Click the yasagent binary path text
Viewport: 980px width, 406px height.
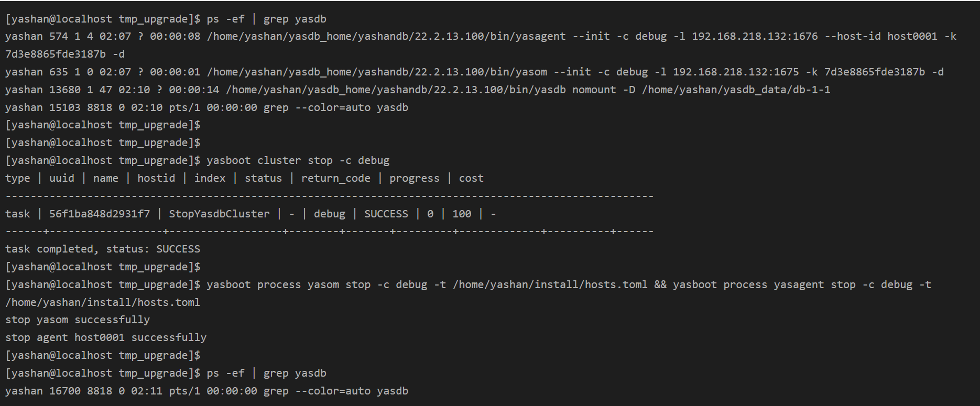coord(386,37)
